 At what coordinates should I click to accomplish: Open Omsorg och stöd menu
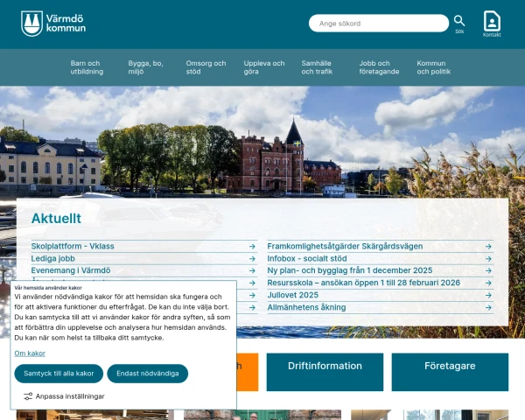coord(206,67)
